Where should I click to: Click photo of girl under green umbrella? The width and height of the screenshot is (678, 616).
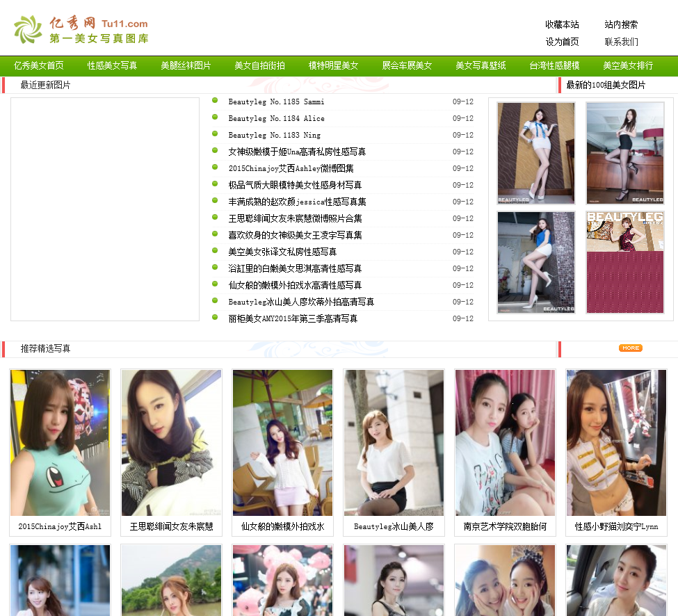tap(283, 443)
